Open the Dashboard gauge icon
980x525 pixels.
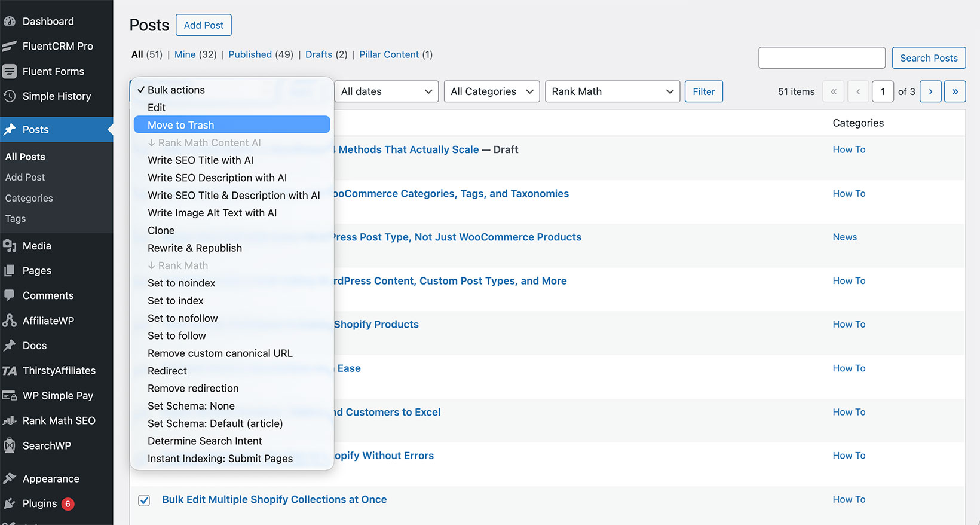pyautogui.click(x=10, y=21)
